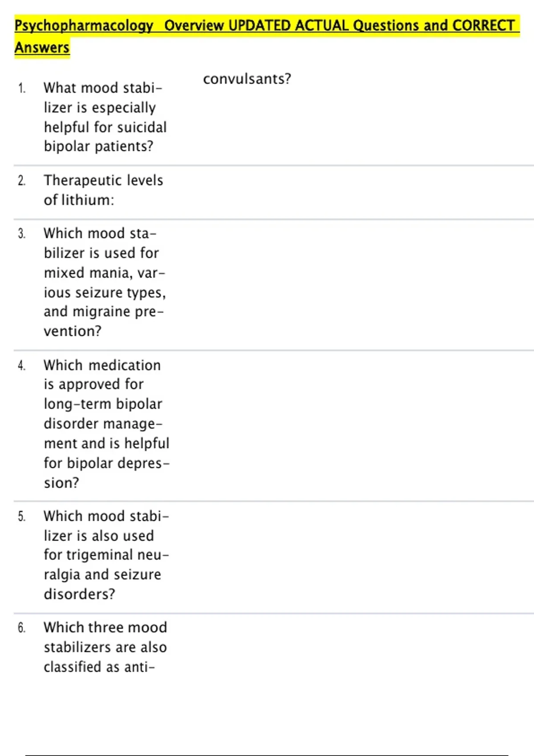Click the question about trigeminal neuralgia
Viewport: 534px width, 756px height.
pos(106,555)
